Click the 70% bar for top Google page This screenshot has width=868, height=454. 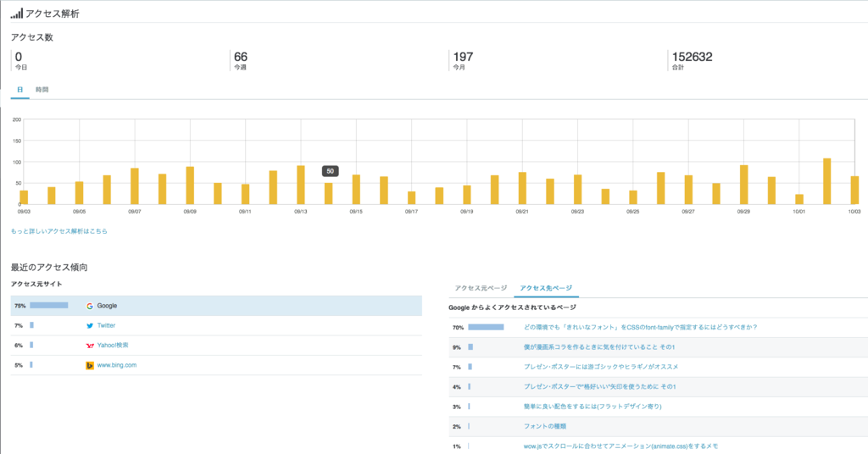click(x=486, y=327)
